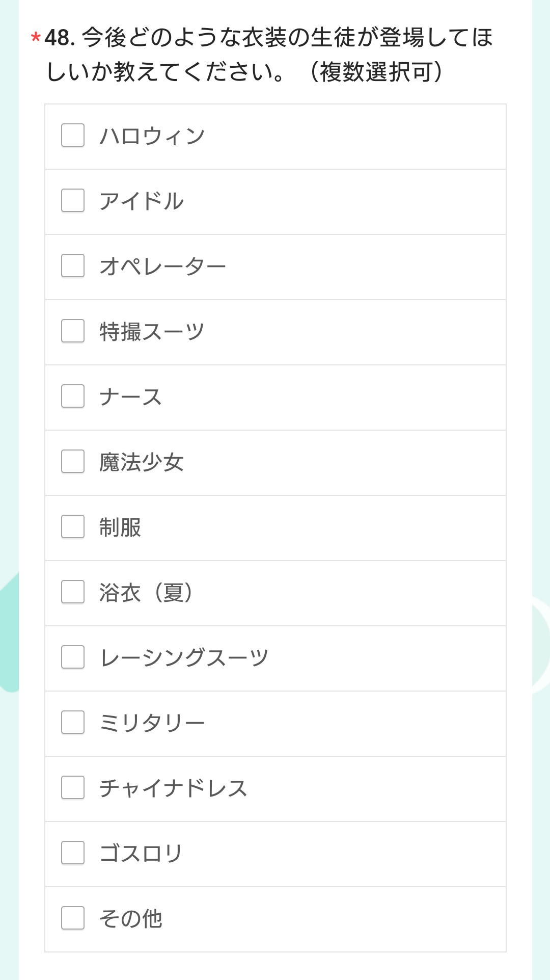
Task: Check the ハロウィン checkbox
Action: pyautogui.click(x=73, y=135)
